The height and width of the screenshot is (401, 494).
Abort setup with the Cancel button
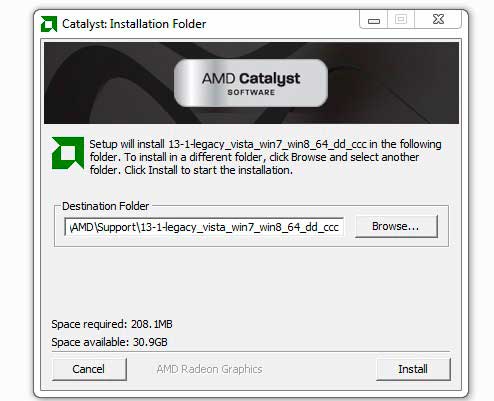(x=89, y=369)
